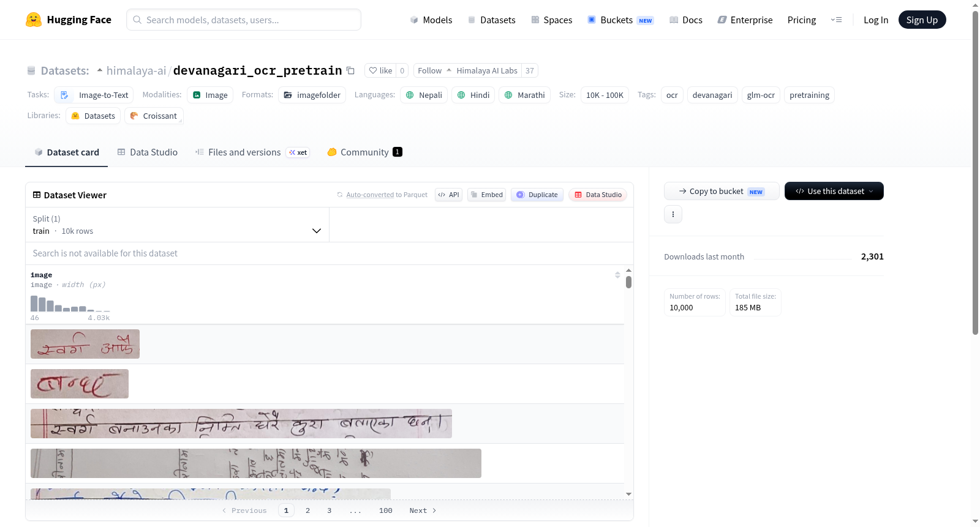Go to page 2 of viewer
The image size is (980, 527).
(307, 510)
